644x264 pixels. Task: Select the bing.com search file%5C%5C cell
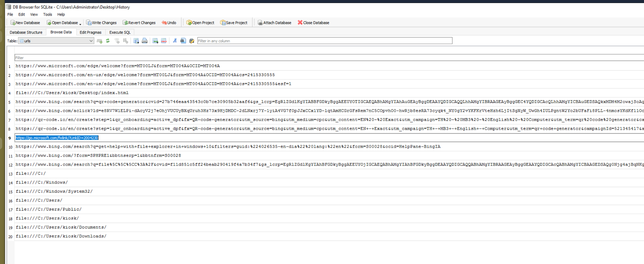[x=329, y=165]
